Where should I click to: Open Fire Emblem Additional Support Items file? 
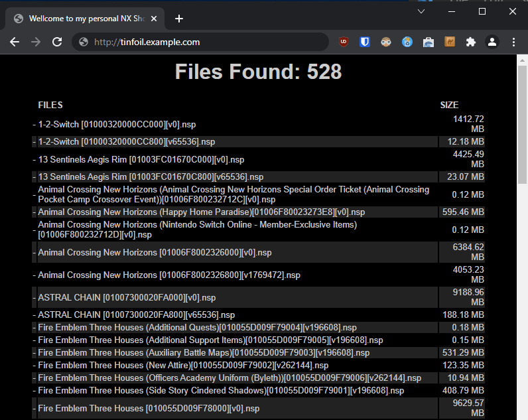tap(210, 340)
